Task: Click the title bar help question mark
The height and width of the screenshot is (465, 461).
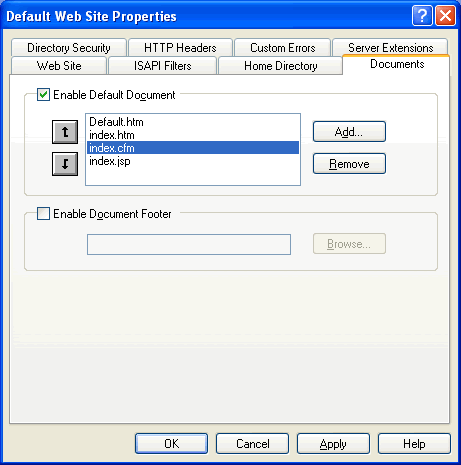Action: [x=422, y=15]
